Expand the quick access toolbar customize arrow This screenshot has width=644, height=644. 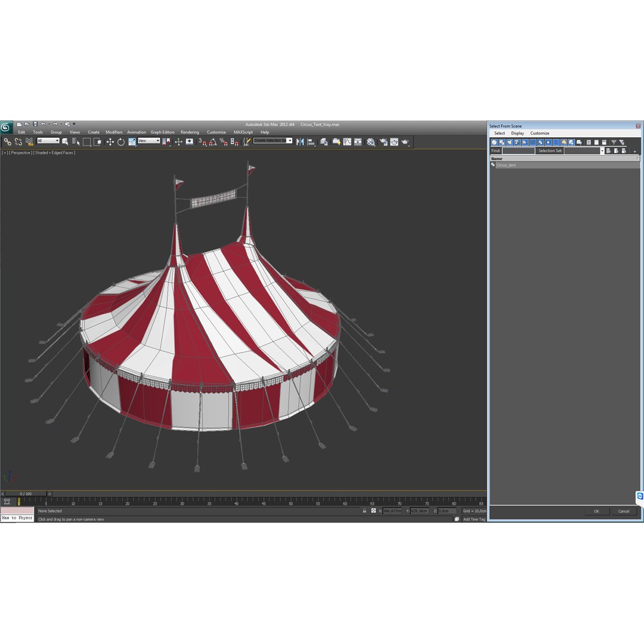coord(75,124)
